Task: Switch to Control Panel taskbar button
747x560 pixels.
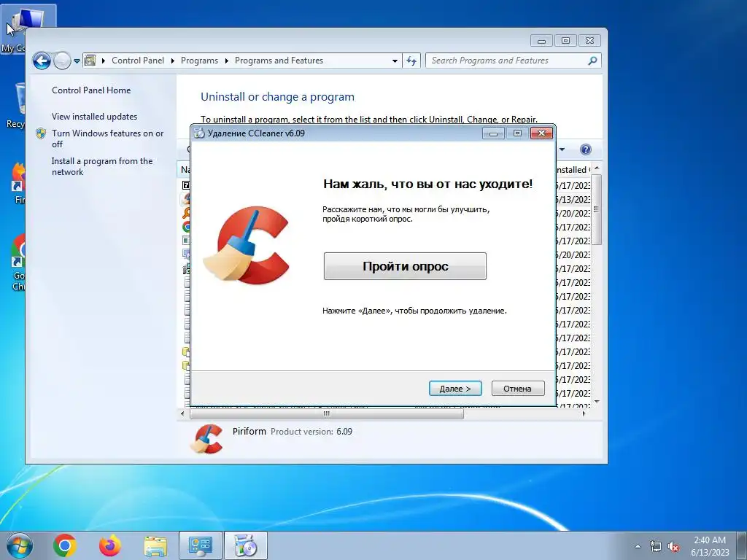Action: 200,545
